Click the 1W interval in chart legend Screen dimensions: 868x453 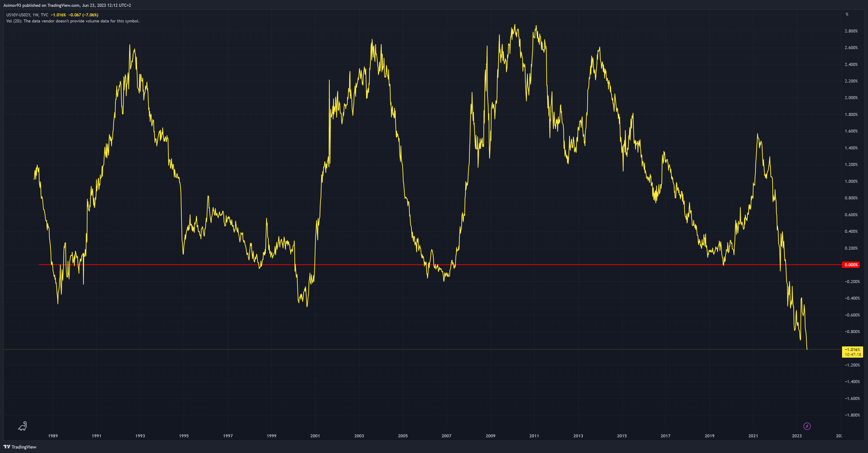coord(35,15)
